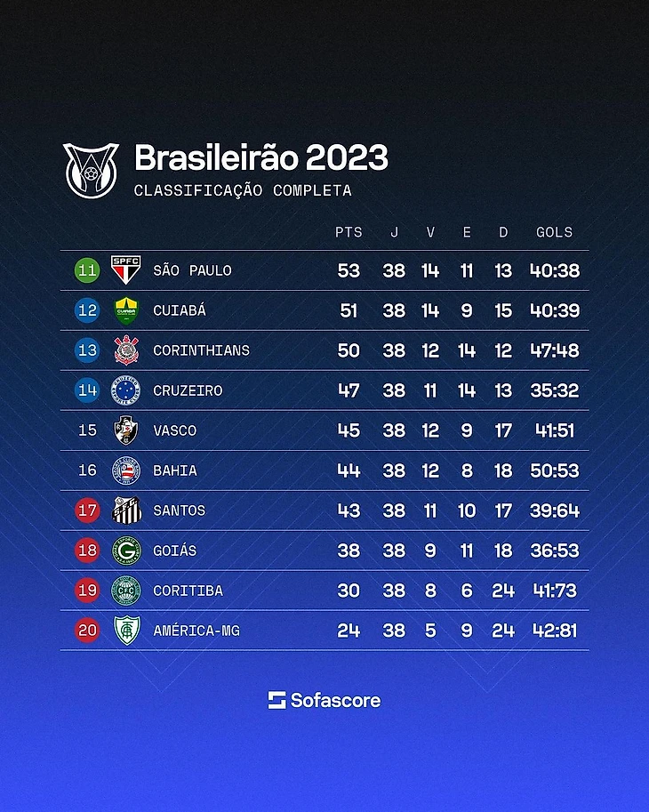Viewport: 649px width, 812px height.
Task: Click the Corinthians club crest
Action: point(126,350)
